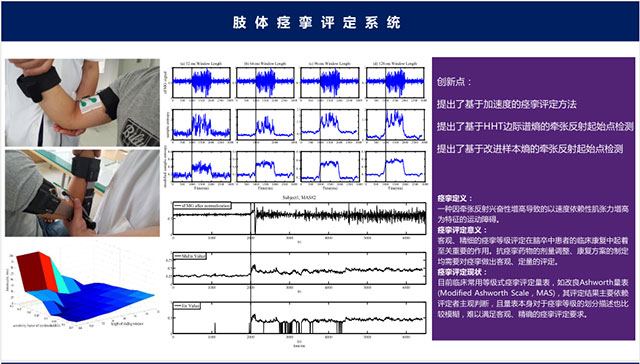Click the 128 ms Window Length sEMG plot

coord(395,83)
